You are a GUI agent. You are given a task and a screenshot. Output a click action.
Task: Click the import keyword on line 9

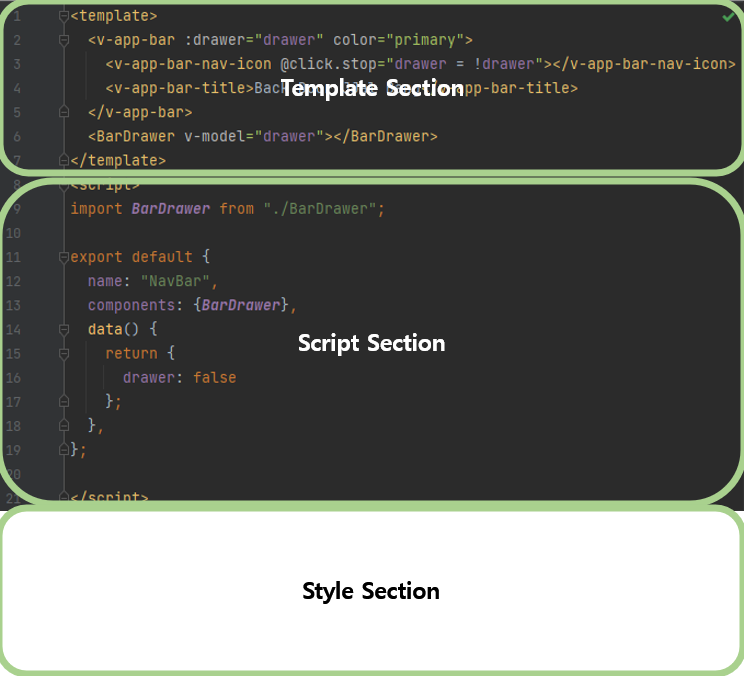coord(97,209)
